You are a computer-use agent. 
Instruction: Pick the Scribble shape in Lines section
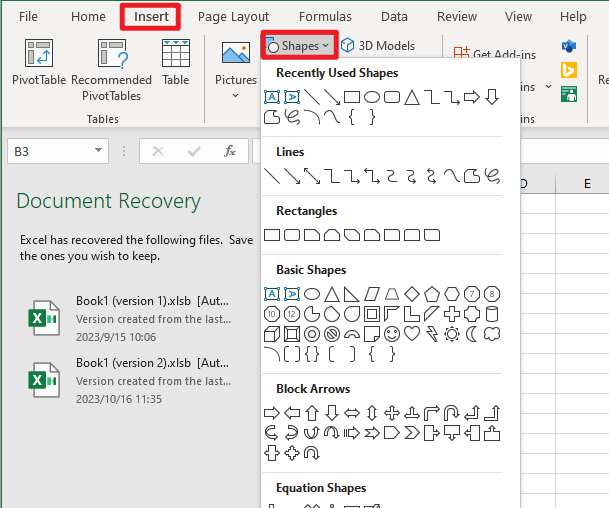pos(492,176)
